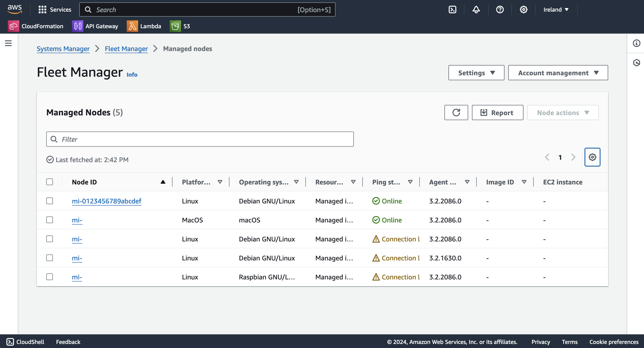This screenshot has width=644, height=348.
Task: Open the Account management dropdown
Action: point(558,73)
